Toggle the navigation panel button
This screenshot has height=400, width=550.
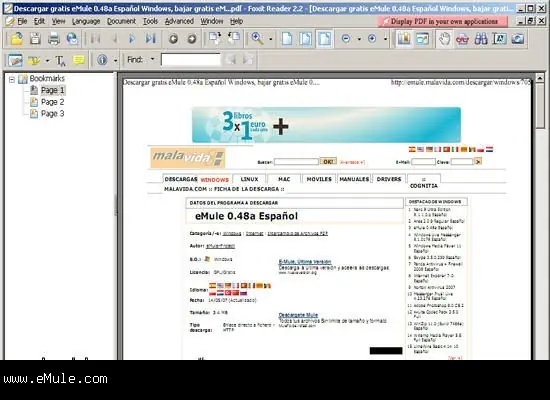click(404, 39)
